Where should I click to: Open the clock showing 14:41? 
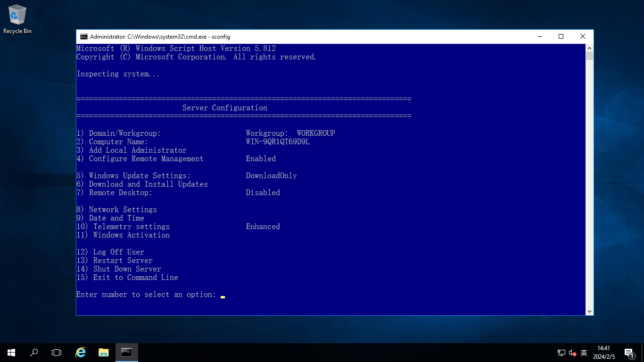(603, 348)
